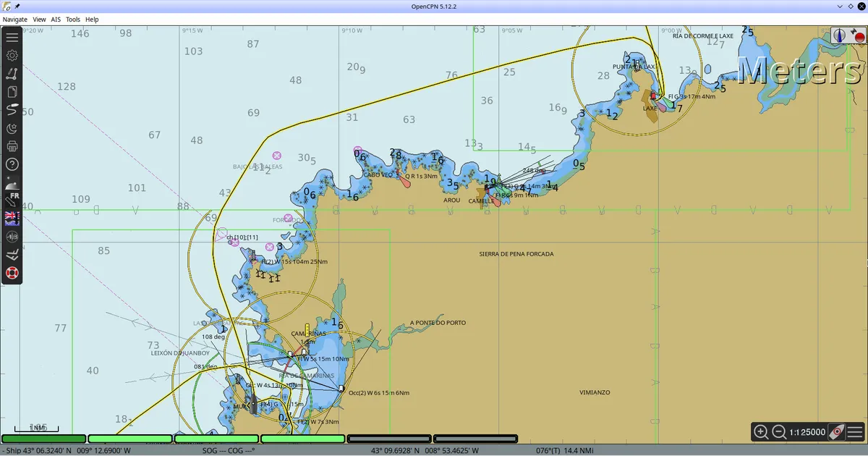This screenshot has height=456, width=868.
Task: Expand the canvas options menu bottom right
Action: pyautogui.click(x=855, y=432)
